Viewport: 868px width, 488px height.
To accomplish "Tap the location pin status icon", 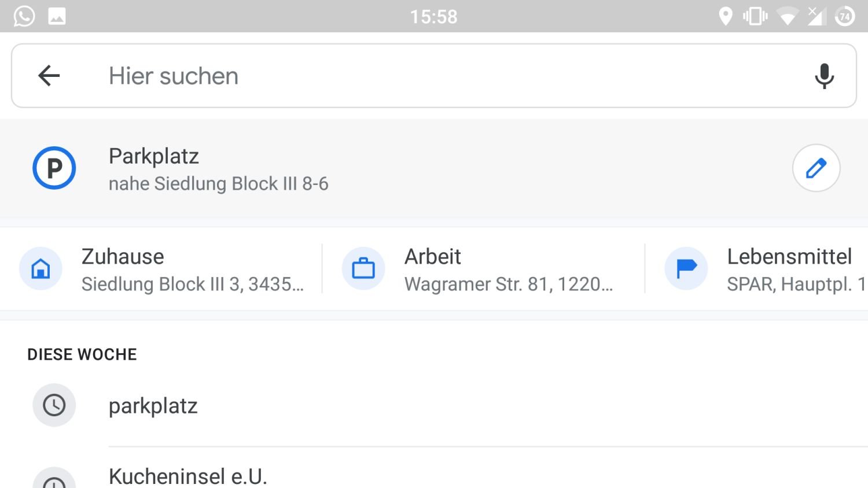I will 725,16.
